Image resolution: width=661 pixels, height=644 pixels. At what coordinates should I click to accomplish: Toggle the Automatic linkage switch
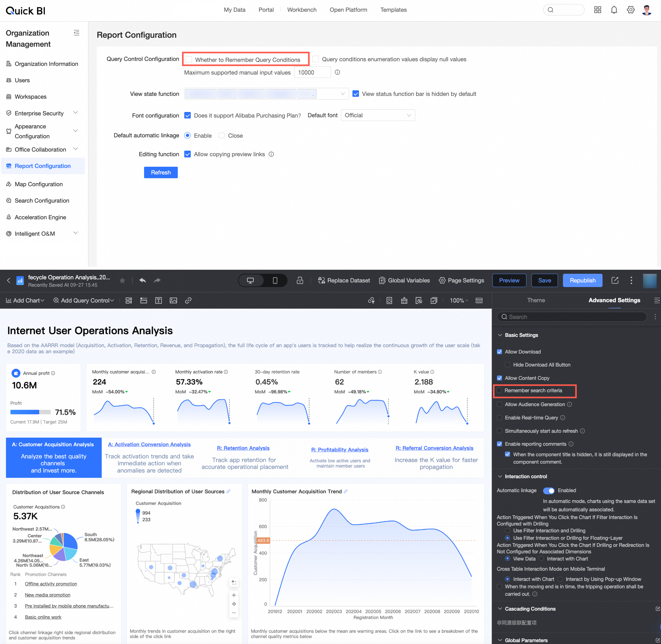click(548, 491)
